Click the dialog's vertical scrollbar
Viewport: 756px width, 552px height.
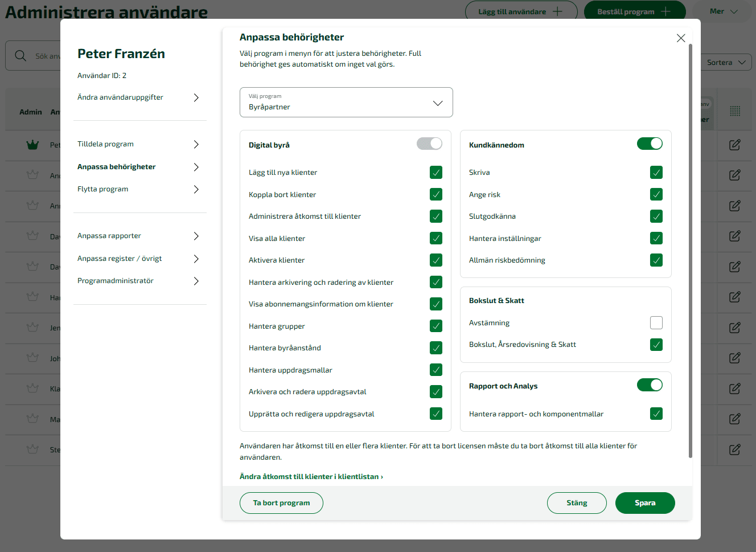[x=691, y=251]
